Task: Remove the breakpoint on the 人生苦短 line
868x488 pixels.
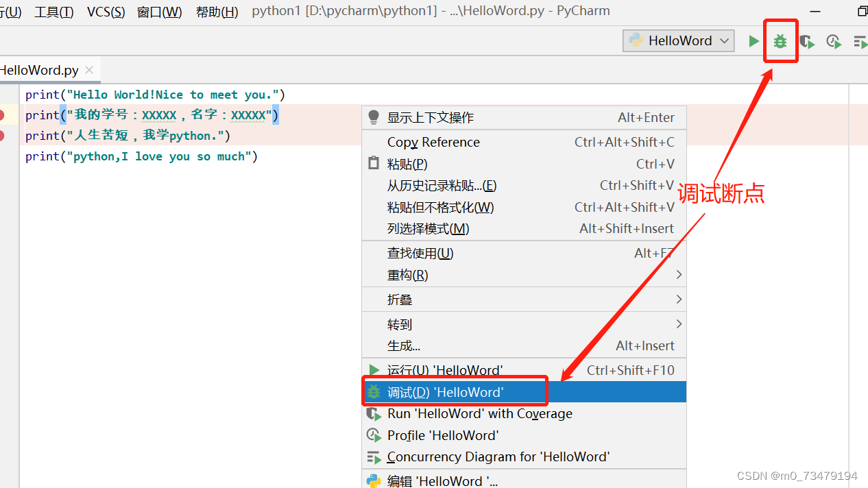Action: click(x=2, y=136)
